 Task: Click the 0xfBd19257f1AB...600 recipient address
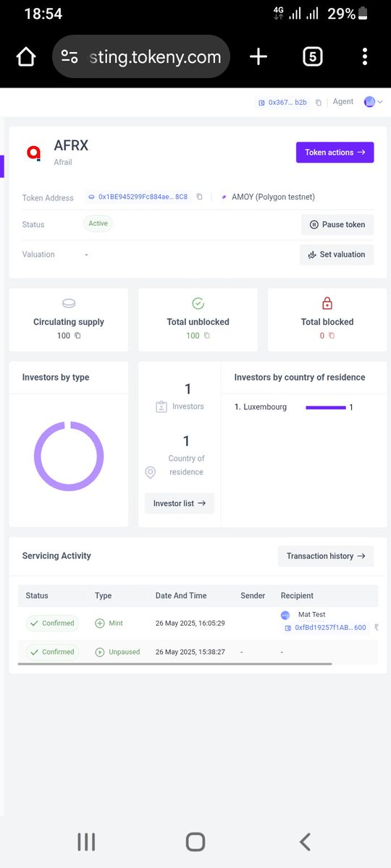click(x=330, y=628)
